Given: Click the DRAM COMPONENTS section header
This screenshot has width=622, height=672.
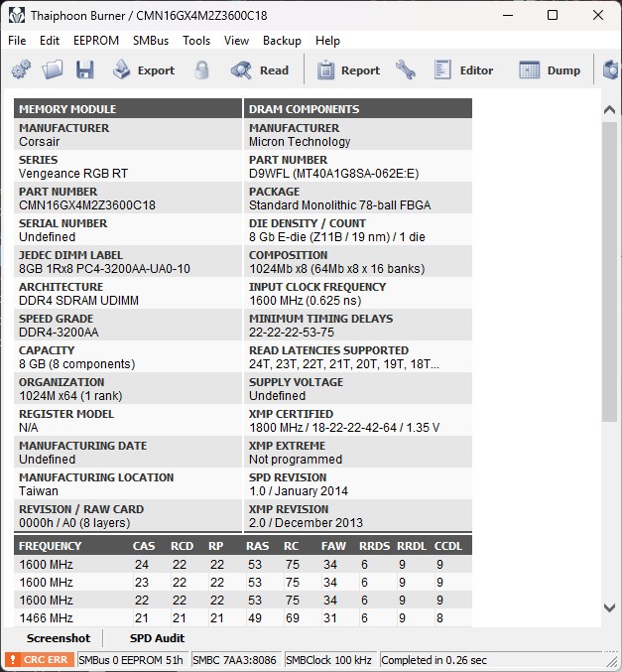Looking at the screenshot, I should pos(358,109).
